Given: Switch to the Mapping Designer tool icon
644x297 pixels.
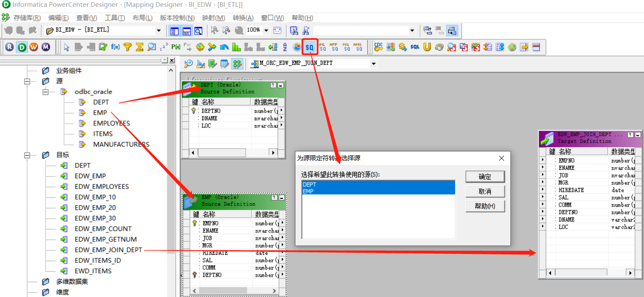Looking at the screenshot, I should (237, 64).
